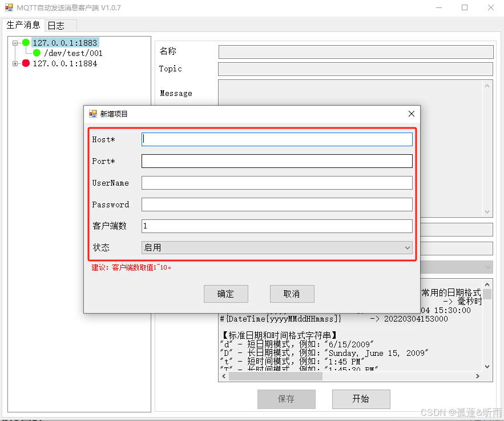Collapse the 127.0.0.1:1883 tree node

15,43
